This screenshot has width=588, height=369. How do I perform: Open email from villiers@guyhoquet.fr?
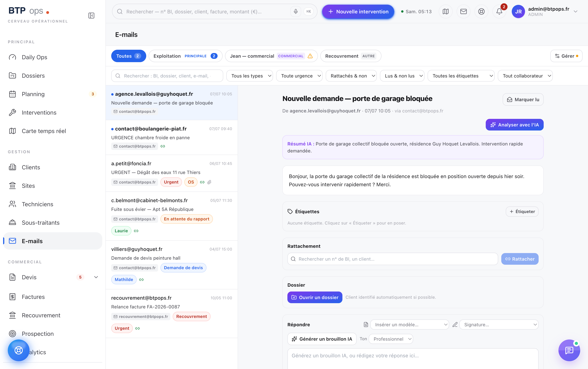pyautogui.click(x=172, y=265)
